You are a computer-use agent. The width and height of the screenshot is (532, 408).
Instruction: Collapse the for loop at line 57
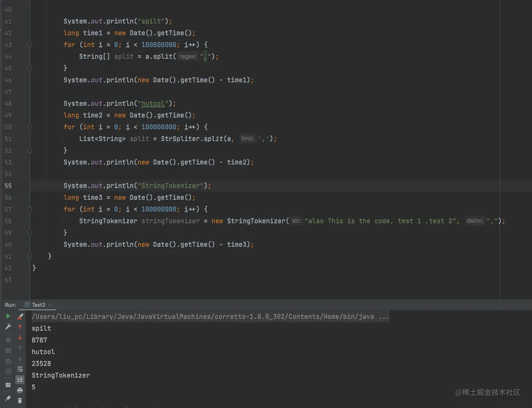click(30, 209)
